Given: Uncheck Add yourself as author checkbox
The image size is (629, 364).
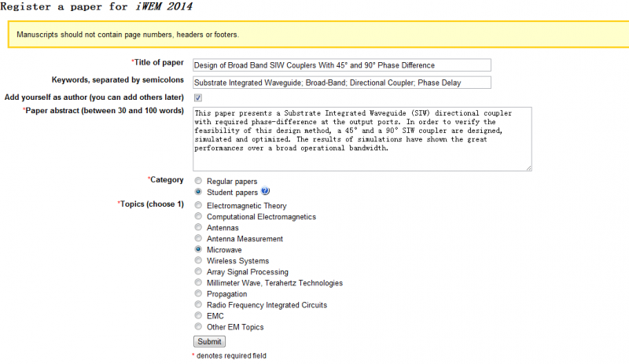Looking at the screenshot, I should 198,97.
